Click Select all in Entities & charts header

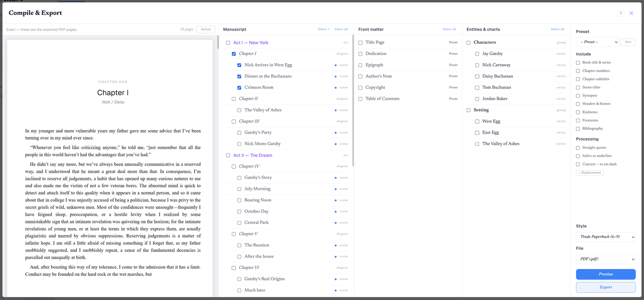(x=557, y=30)
